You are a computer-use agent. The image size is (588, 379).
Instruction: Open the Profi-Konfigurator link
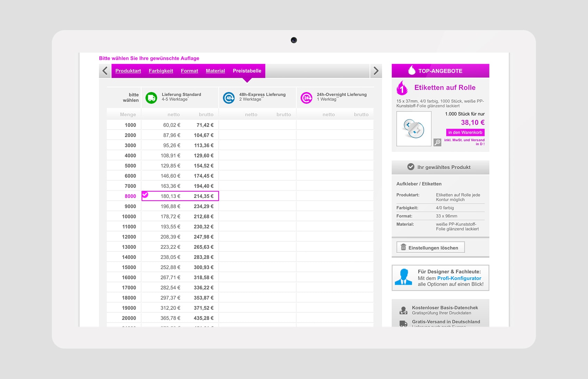(x=459, y=278)
